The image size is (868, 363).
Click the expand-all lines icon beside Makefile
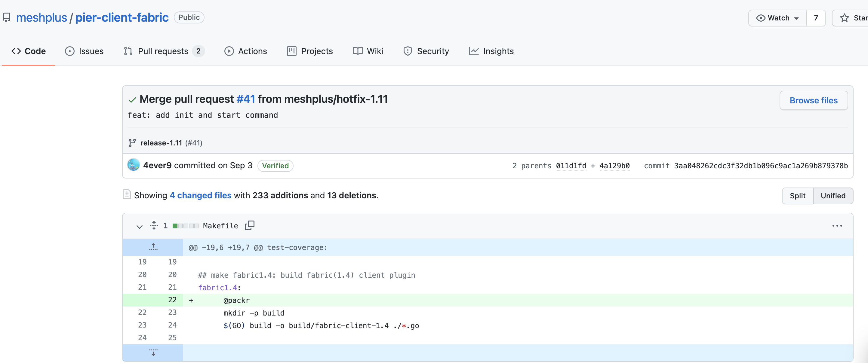[x=154, y=225]
